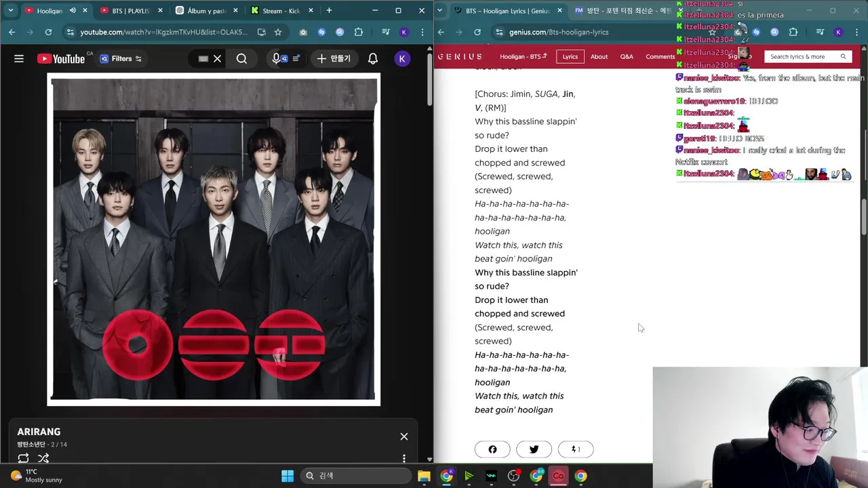The image size is (868, 488).
Task: Select the Q&A section tab
Action: (627, 56)
